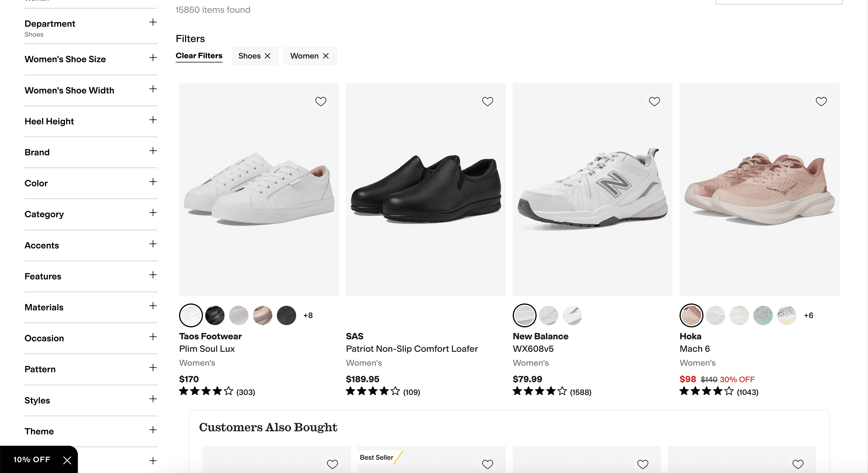This screenshot has width=868, height=473.
Task: Click Clear Filters to reset filters
Action: [x=199, y=56]
